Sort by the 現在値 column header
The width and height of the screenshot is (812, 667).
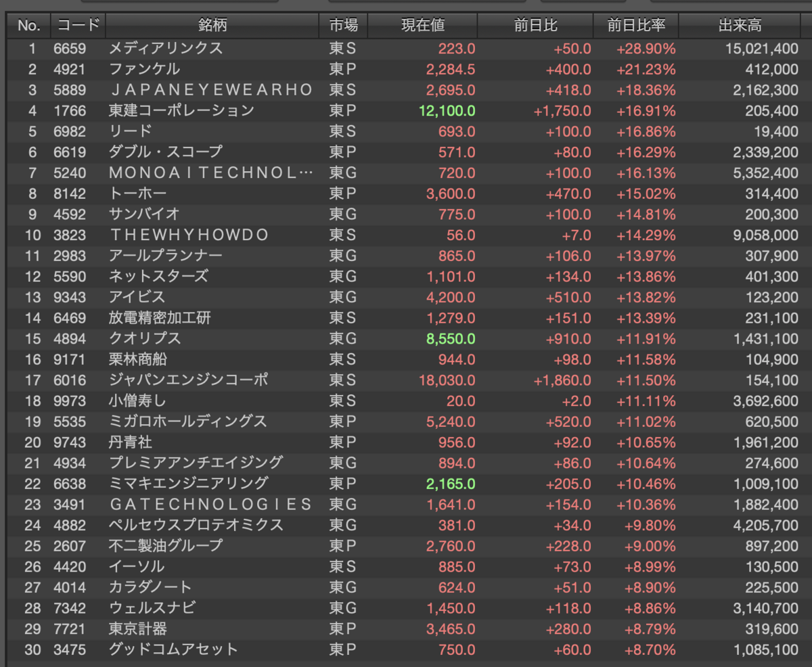[423, 26]
